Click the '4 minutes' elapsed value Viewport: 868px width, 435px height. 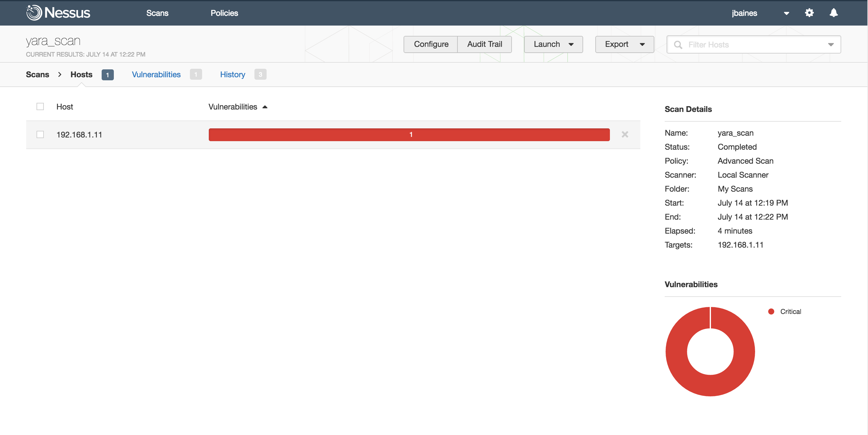[x=735, y=231]
